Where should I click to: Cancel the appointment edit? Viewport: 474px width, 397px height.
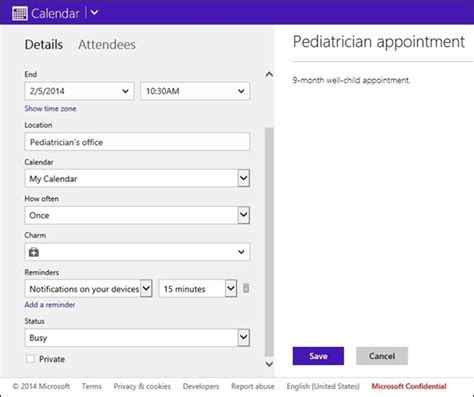(x=382, y=356)
